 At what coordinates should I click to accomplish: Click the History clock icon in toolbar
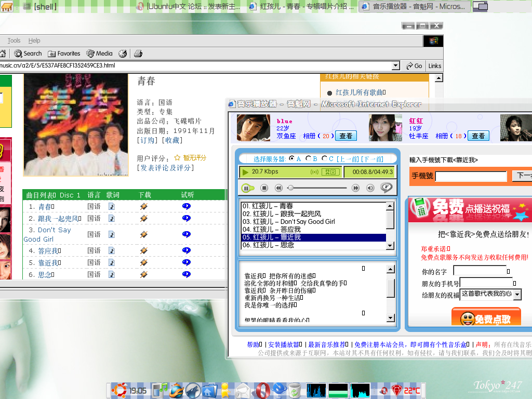(123, 54)
